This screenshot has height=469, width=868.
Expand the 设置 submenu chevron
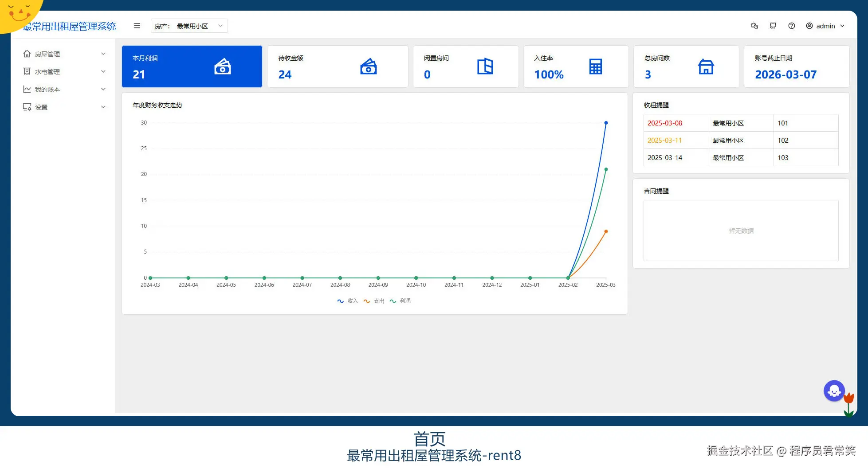[103, 107]
